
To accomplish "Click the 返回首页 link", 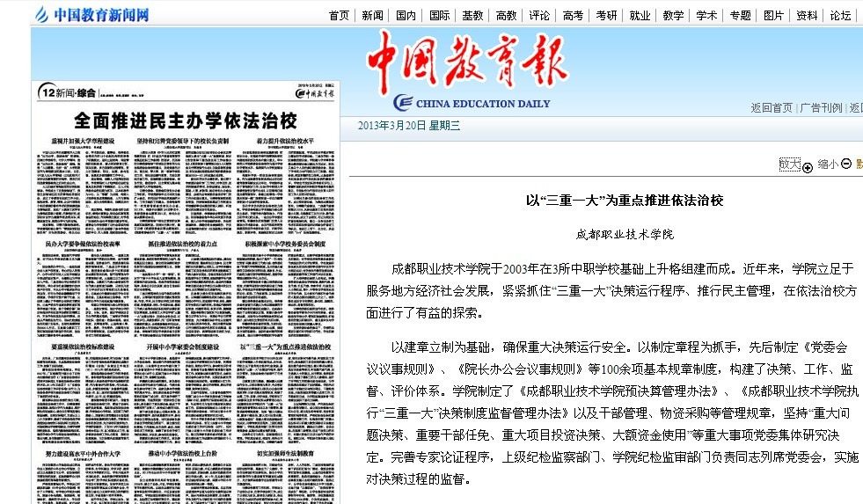I will coord(772,108).
